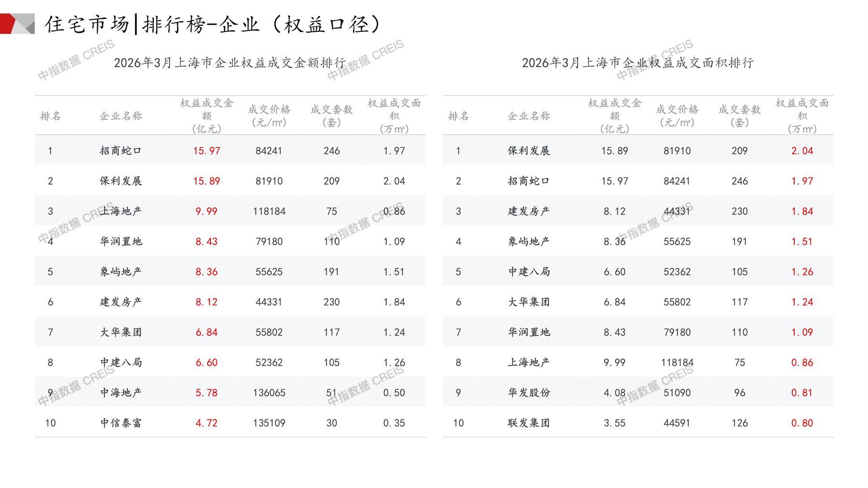This screenshot has height=488, width=868.
Task: Click the 权益成交金额排行 table title
Action: pyautogui.click(x=230, y=63)
